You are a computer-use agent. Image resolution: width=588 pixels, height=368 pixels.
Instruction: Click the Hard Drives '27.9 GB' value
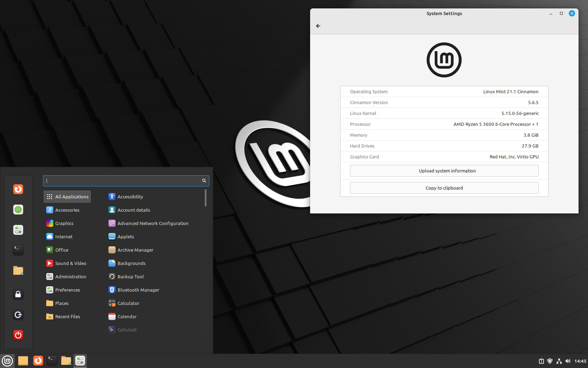coord(530,146)
